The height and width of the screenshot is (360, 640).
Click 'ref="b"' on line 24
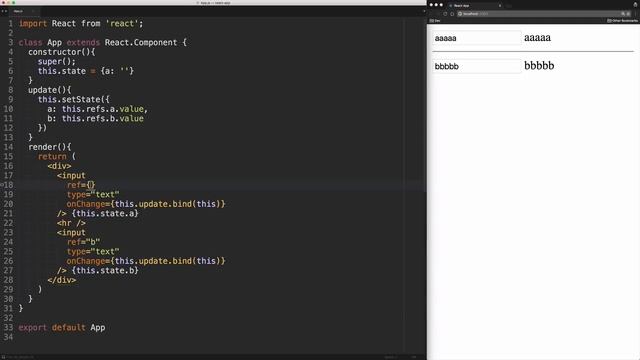click(84, 242)
